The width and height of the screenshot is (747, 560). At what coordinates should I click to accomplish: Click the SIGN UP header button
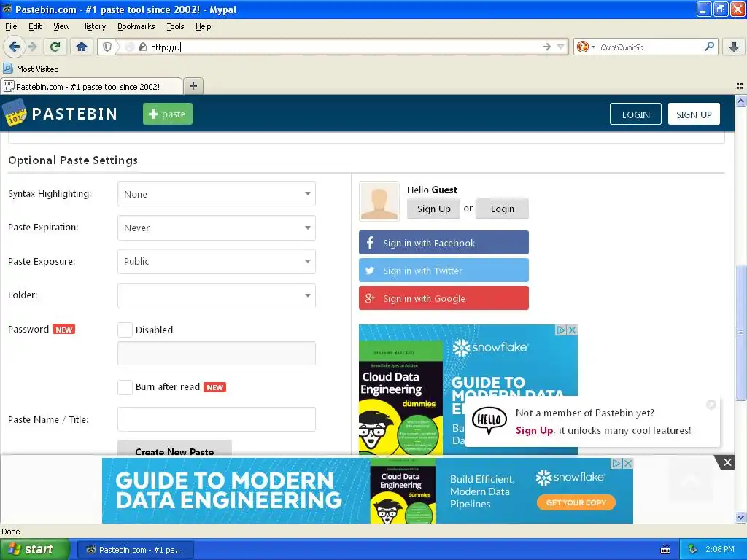(694, 114)
